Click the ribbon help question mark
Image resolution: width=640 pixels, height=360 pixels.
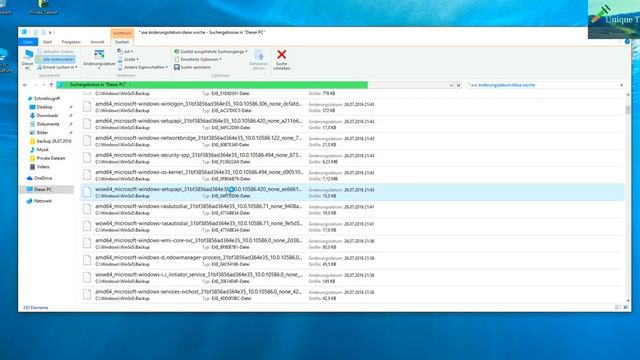tap(627, 42)
